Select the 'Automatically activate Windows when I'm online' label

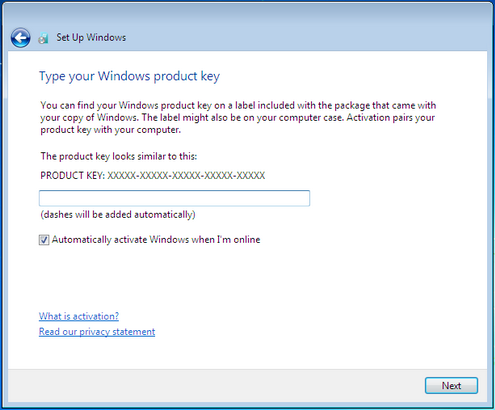pos(156,240)
